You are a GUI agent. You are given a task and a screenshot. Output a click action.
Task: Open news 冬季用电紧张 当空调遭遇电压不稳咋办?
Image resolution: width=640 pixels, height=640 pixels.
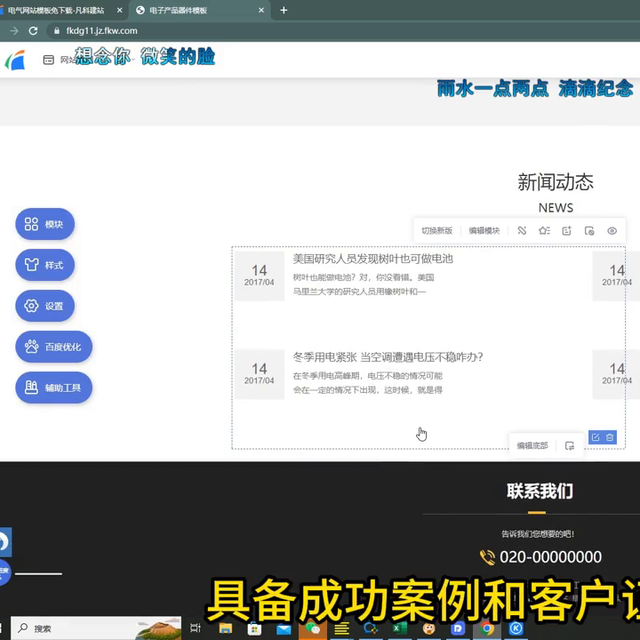[388, 357]
